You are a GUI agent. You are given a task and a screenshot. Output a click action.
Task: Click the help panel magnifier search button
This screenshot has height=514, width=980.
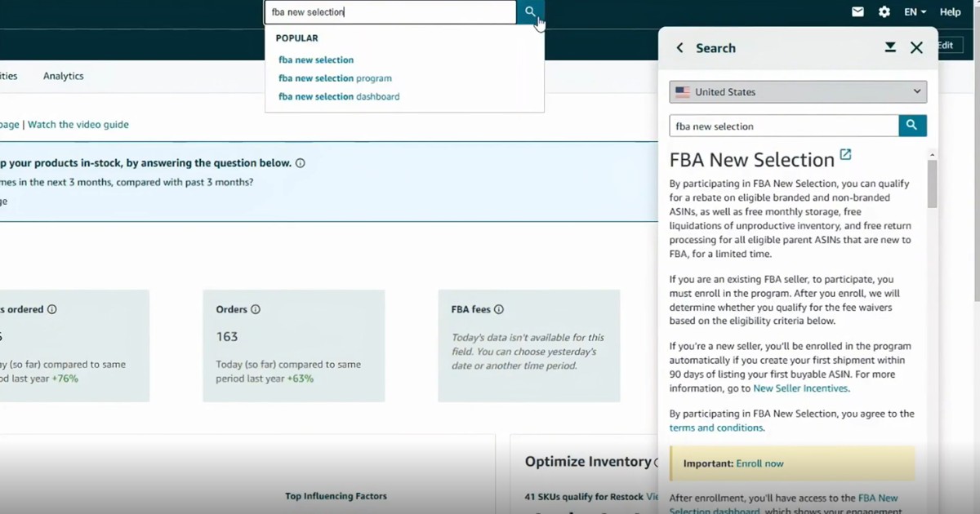912,126
